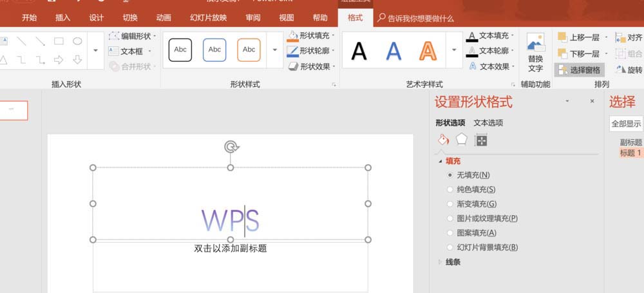Apply the blue A WordArt style
Viewport: 644px width, 293px height.
point(393,51)
